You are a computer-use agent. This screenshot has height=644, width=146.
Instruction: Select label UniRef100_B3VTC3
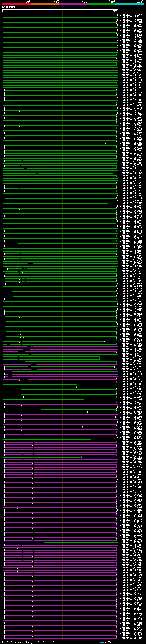tap(131, 284)
